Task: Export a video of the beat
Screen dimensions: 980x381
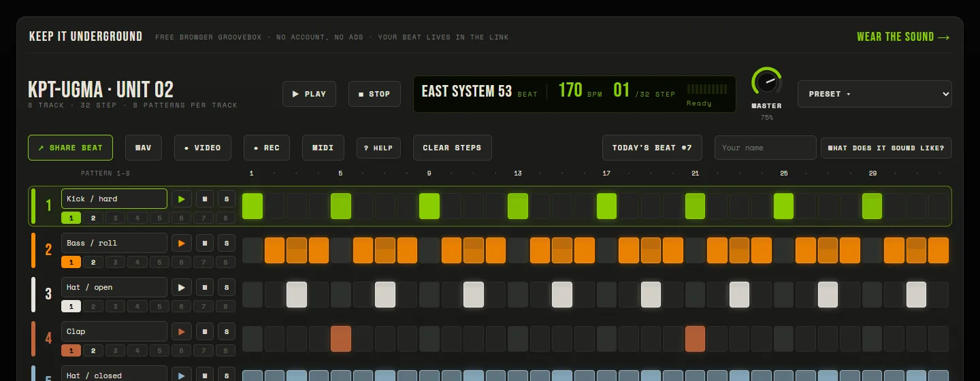Action: click(203, 148)
